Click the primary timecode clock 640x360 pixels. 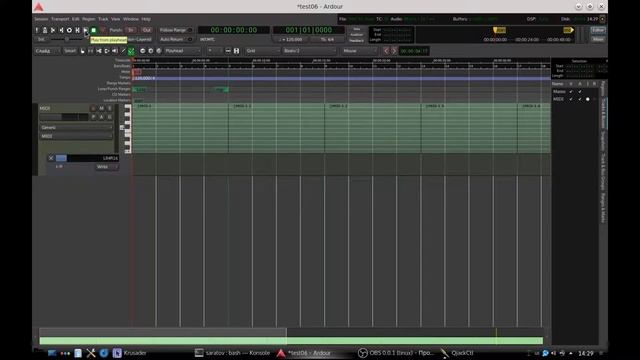pyautogui.click(x=234, y=30)
